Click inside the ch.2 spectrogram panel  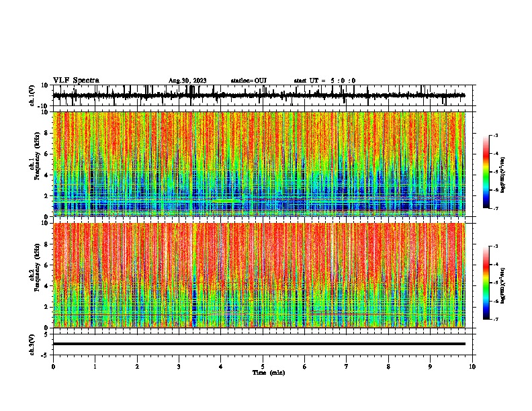point(259,275)
